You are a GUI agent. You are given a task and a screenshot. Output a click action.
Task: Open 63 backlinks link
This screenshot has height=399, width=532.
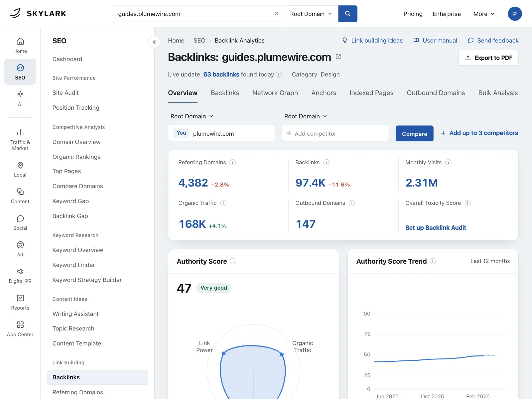[221, 74]
